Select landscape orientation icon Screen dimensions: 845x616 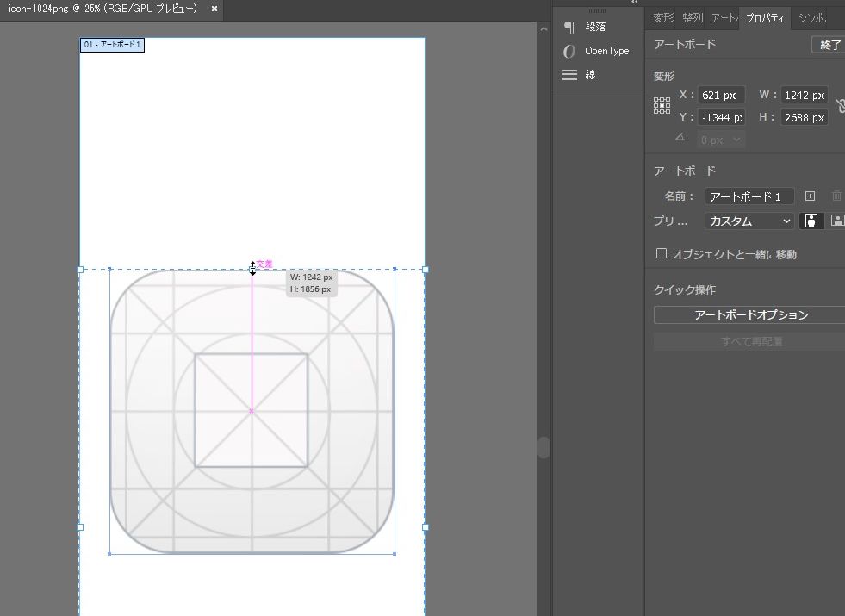836,221
